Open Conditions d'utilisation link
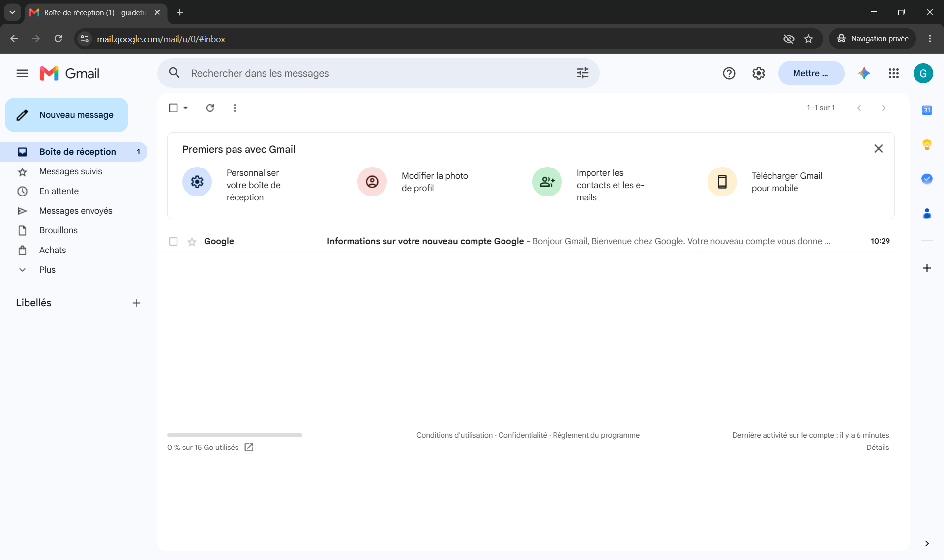 (x=454, y=435)
